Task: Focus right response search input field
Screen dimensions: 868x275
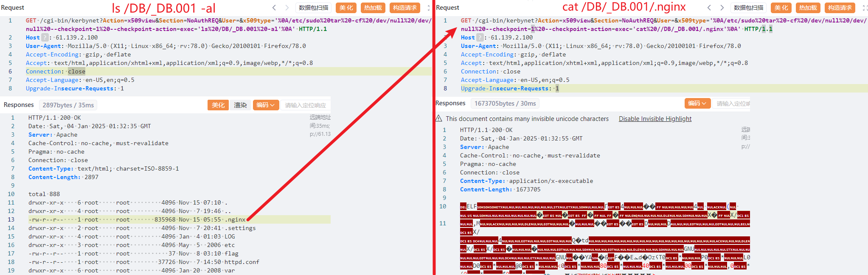Action: (x=731, y=103)
